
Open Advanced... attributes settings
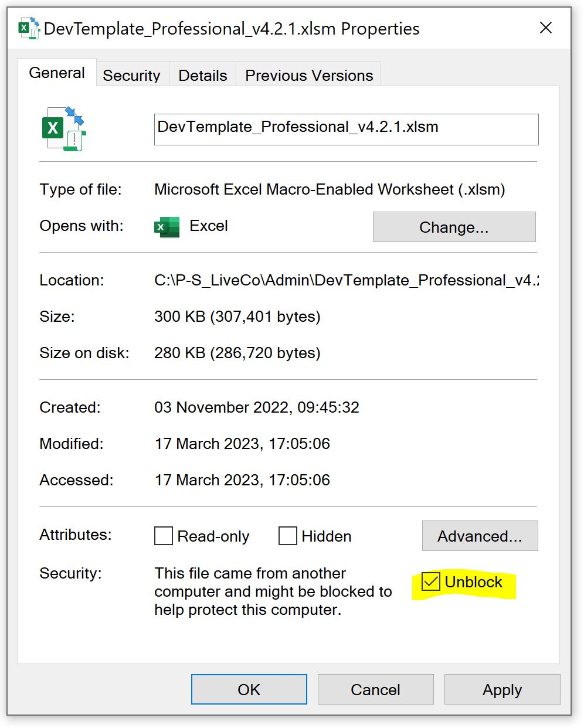479,536
